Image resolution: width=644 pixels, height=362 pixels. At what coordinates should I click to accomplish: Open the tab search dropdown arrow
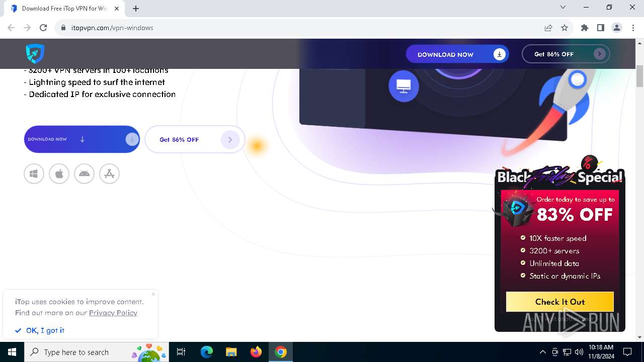click(563, 7)
